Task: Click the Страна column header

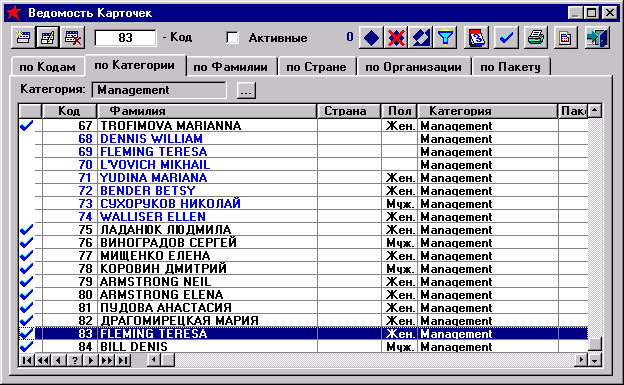Action: coord(349,111)
